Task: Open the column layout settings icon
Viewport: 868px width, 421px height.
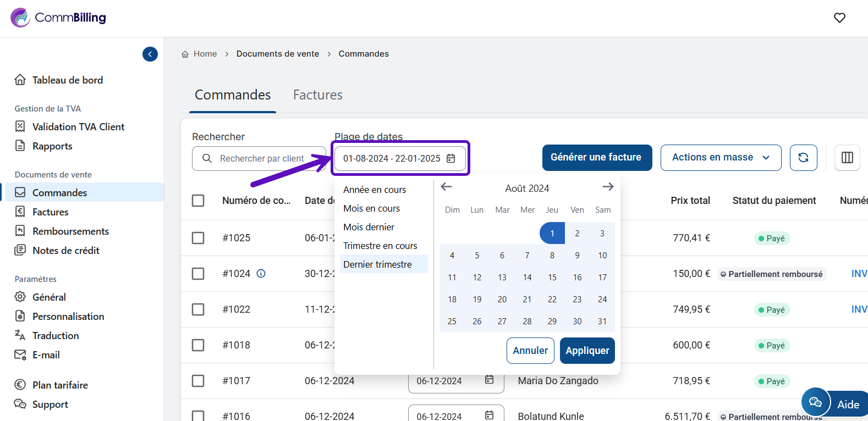Action: pos(847,158)
